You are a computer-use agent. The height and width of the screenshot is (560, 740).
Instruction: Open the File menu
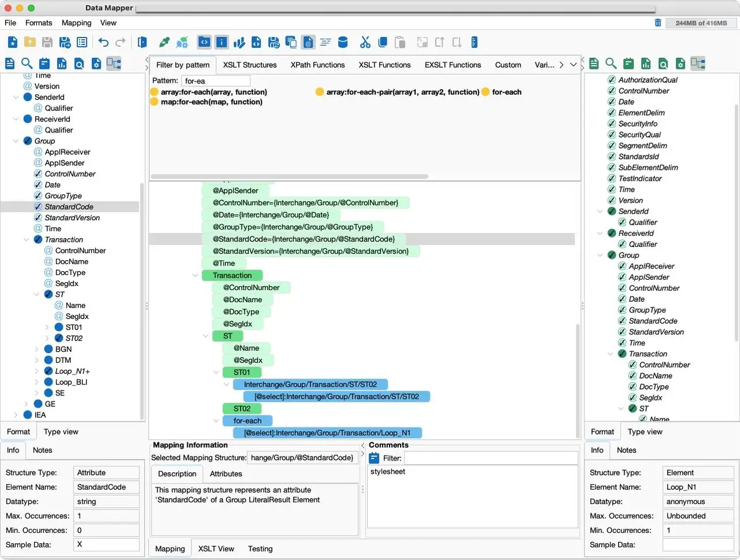point(10,23)
